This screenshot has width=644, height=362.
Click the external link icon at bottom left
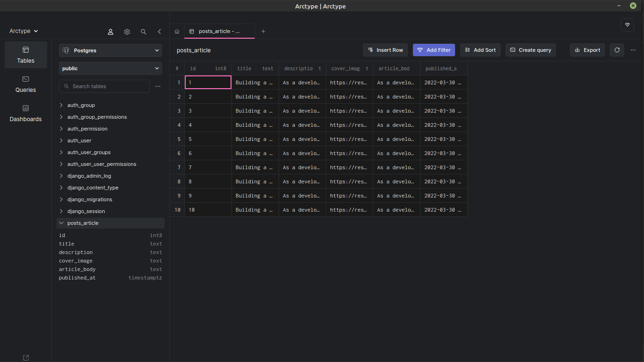(x=26, y=358)
